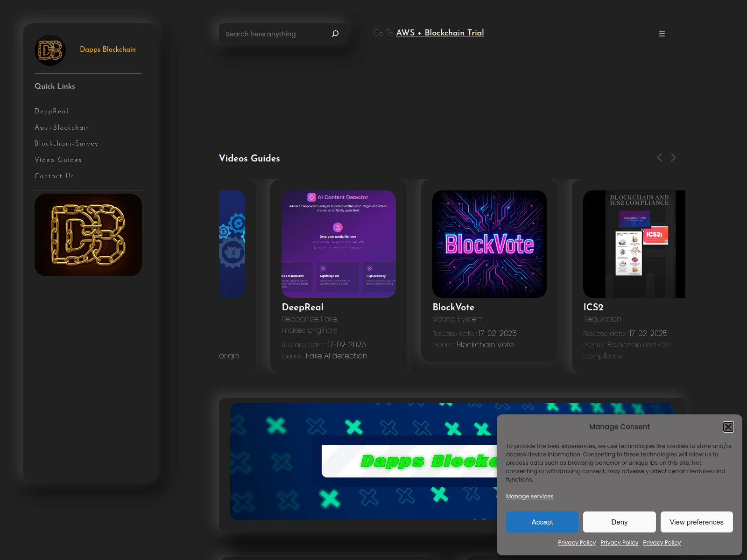Click the partly visible gear-themed card thumbnail
Screen dimensions: 747x560
click(232, 244)
